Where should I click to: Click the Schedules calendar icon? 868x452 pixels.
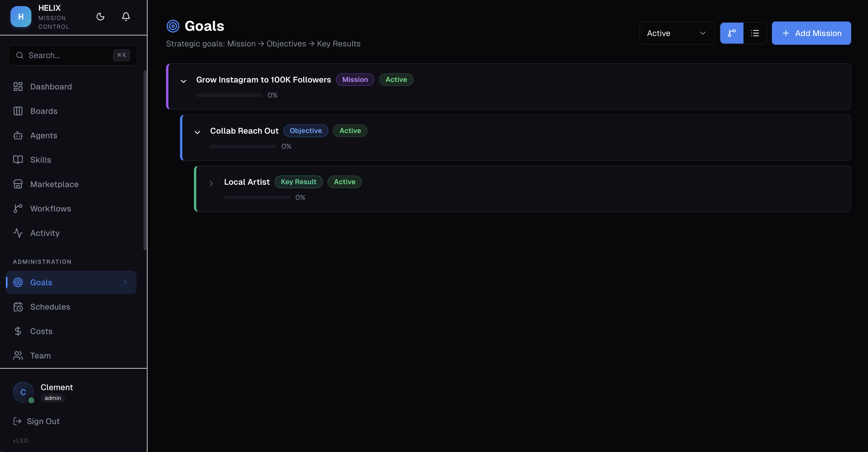[18, 307]
